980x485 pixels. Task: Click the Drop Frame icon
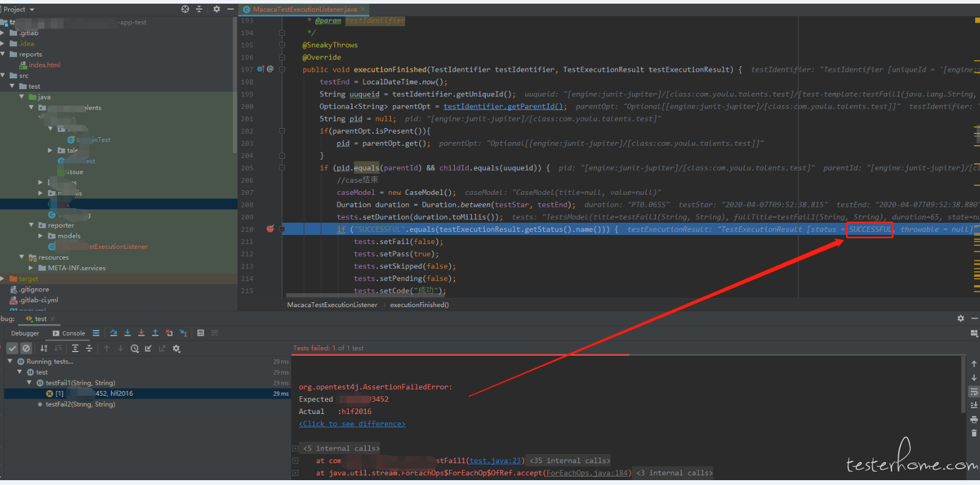pyautogui.click(x=169, y=333)
